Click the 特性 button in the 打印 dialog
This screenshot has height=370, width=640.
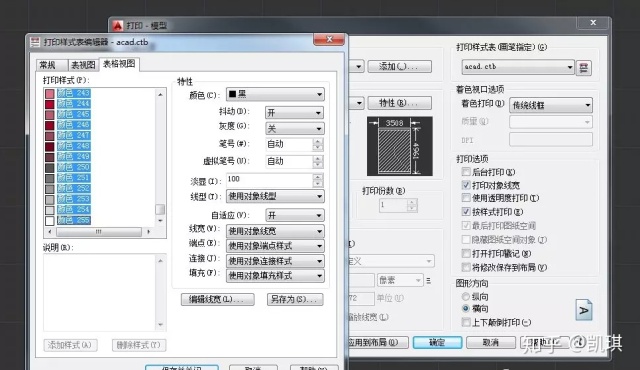[x=399, y=103]
